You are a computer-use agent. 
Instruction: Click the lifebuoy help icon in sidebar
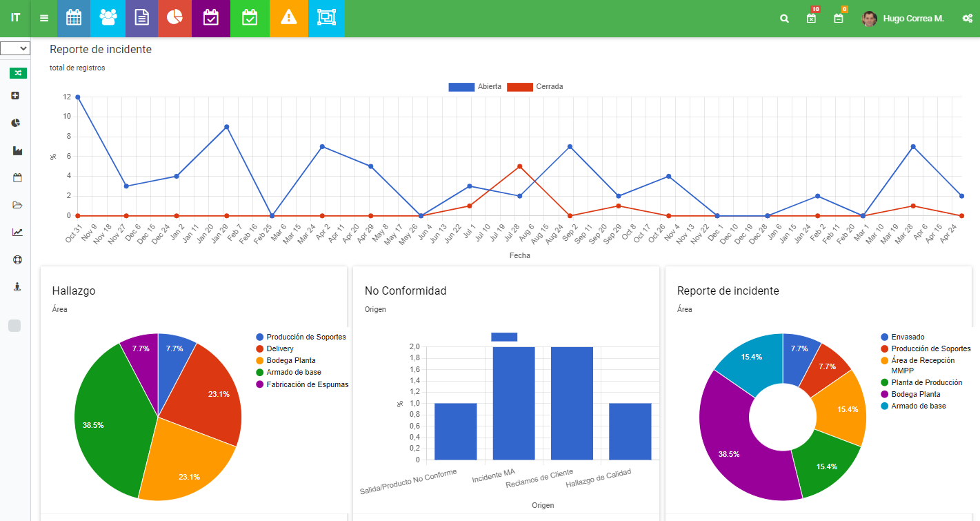coord(17,259)
